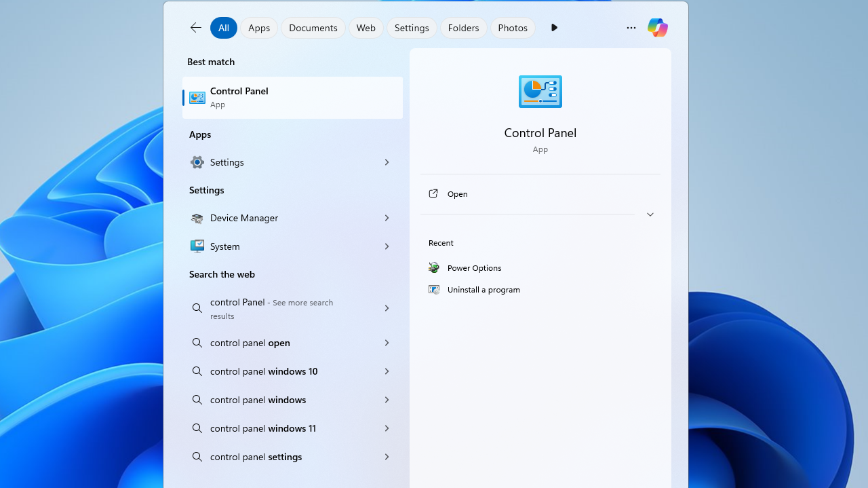
Task: Expand the Settings app result chevron
Action: tap(387, 162)
